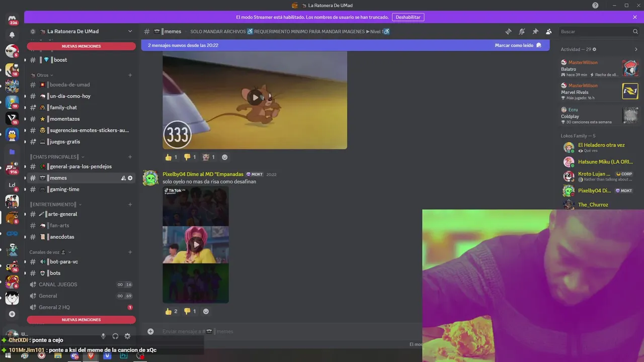Toggle thumbs down reaction on TikTok post

(190, 311)
